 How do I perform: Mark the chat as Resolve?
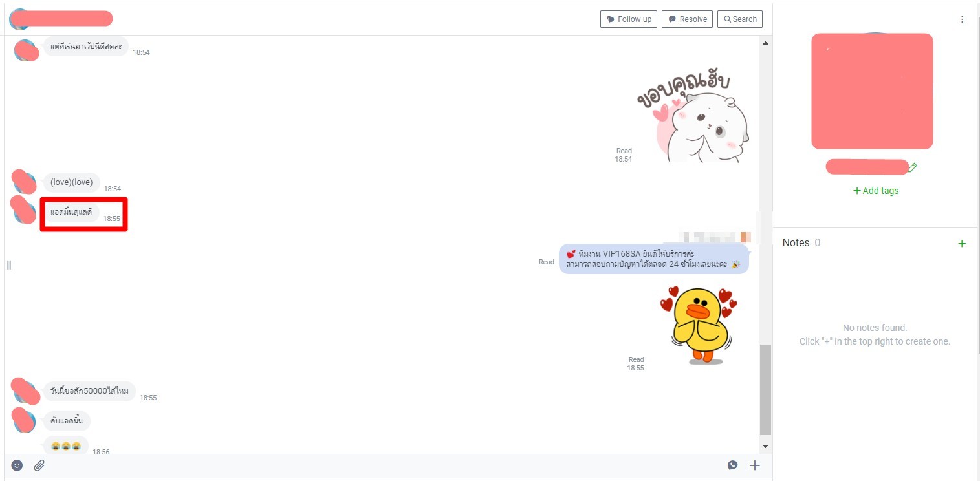tap(687, 19)
